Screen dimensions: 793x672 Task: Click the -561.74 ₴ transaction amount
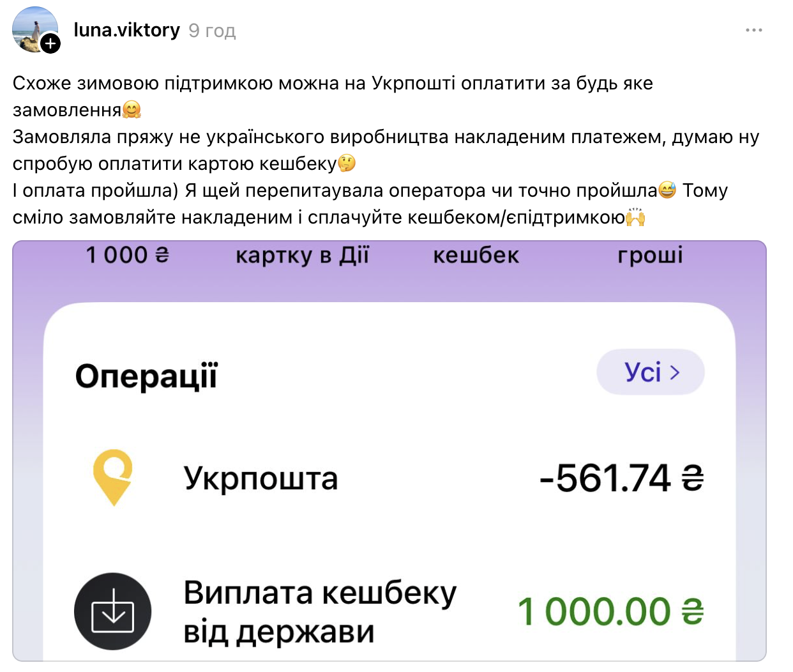pyautogui.click(x=621, y=478)
